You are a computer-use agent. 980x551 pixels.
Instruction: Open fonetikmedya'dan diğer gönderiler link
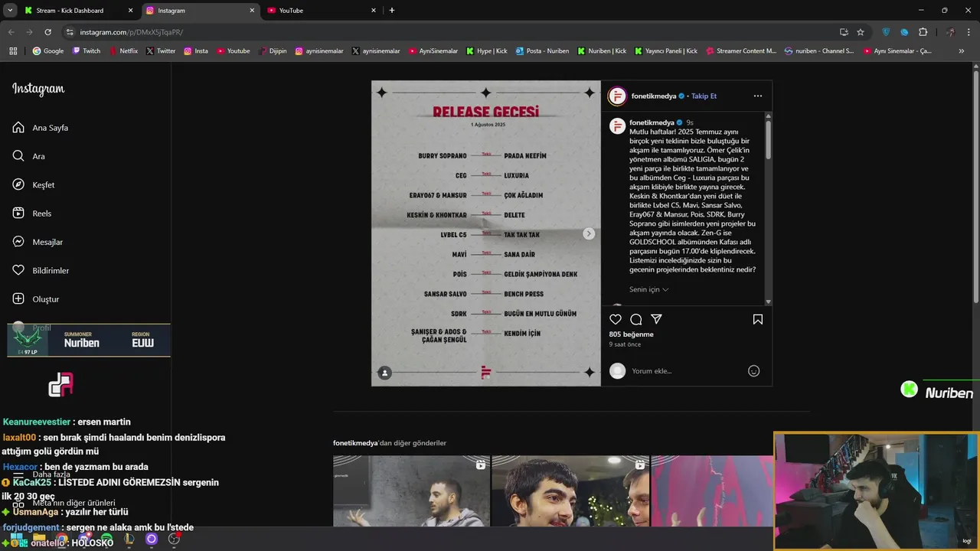(x=390, y=443)
